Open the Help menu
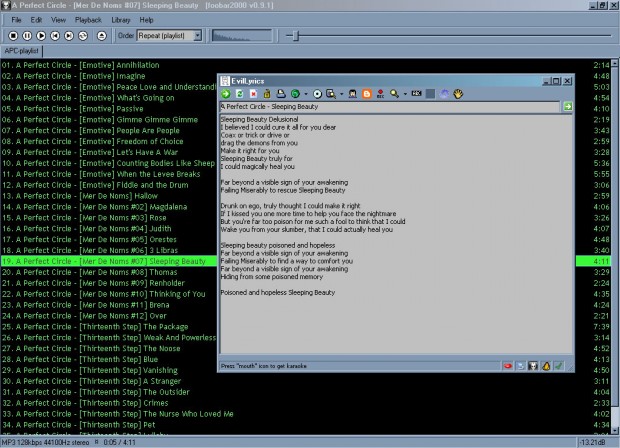620x448 pixels. coord(146,20)
